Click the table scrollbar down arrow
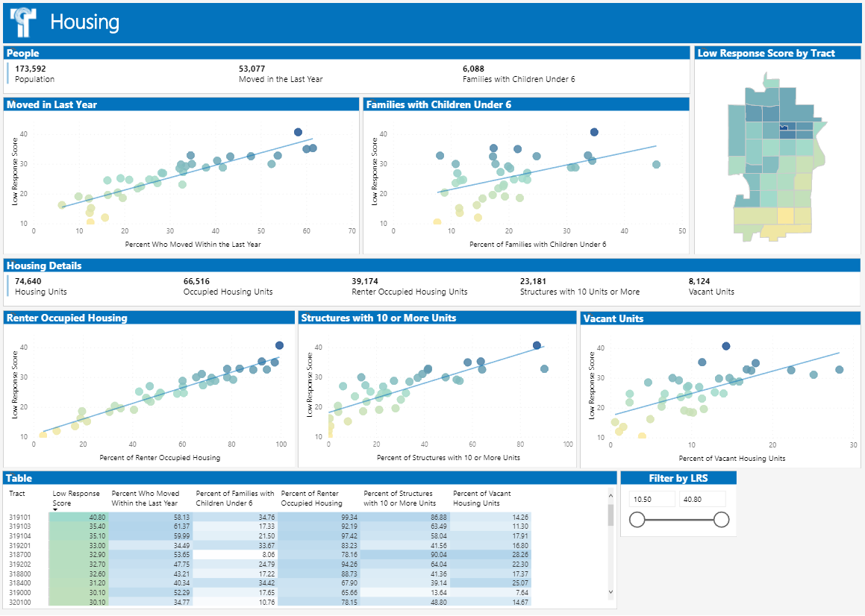Image resolution: width=865 pixels, height=616 pixels. pos(611,591)
